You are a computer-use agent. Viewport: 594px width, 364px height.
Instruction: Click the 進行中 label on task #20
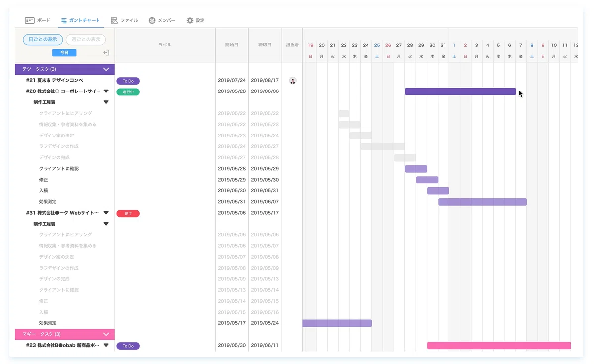(128, 92)
